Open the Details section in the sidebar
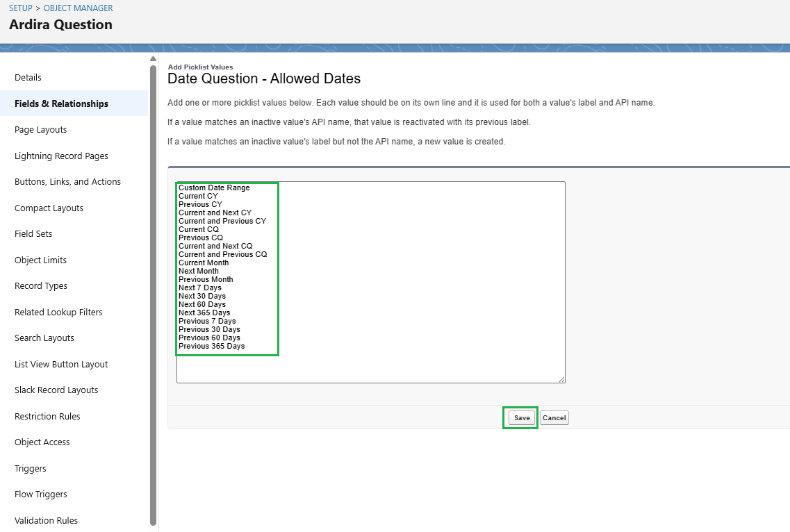Image resolution: width=790 pixels, height=532 pixels. point(28,77)
